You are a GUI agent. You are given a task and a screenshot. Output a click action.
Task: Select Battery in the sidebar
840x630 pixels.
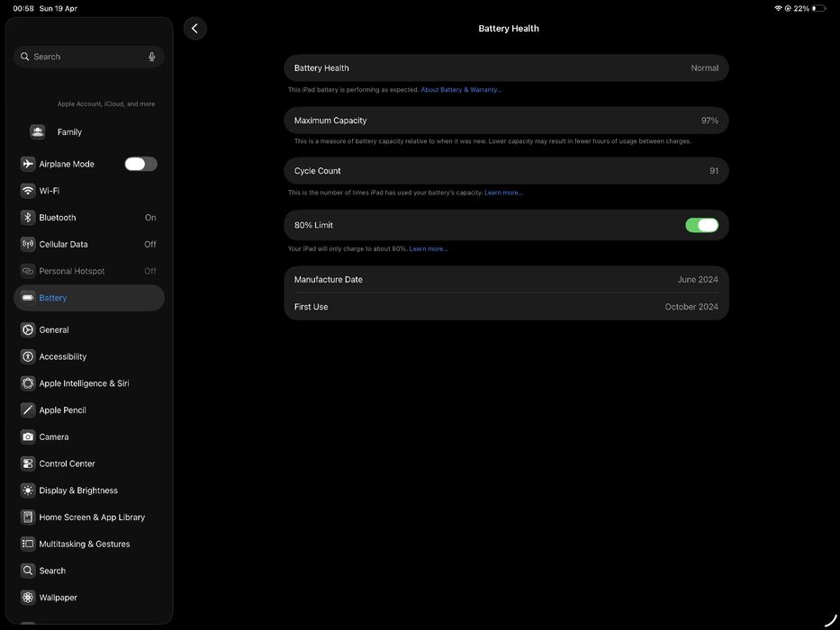[89, 298]
